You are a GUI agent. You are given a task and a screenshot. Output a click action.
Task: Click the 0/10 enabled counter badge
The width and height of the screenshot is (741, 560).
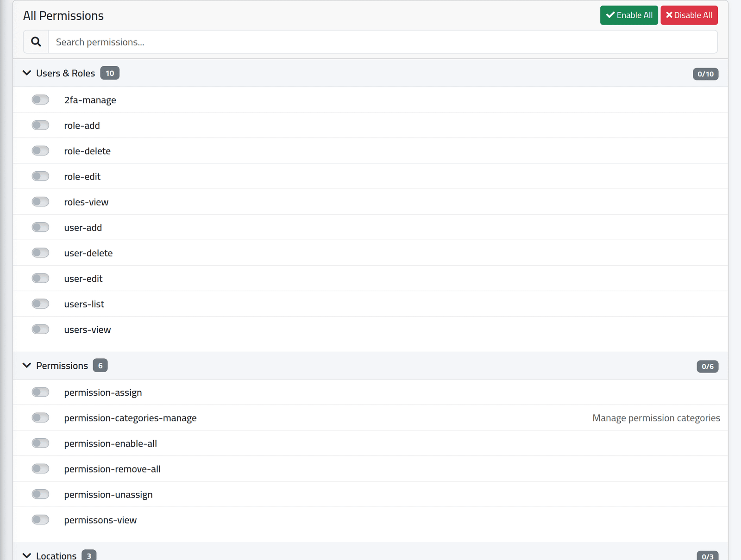[x=705, y=74]
